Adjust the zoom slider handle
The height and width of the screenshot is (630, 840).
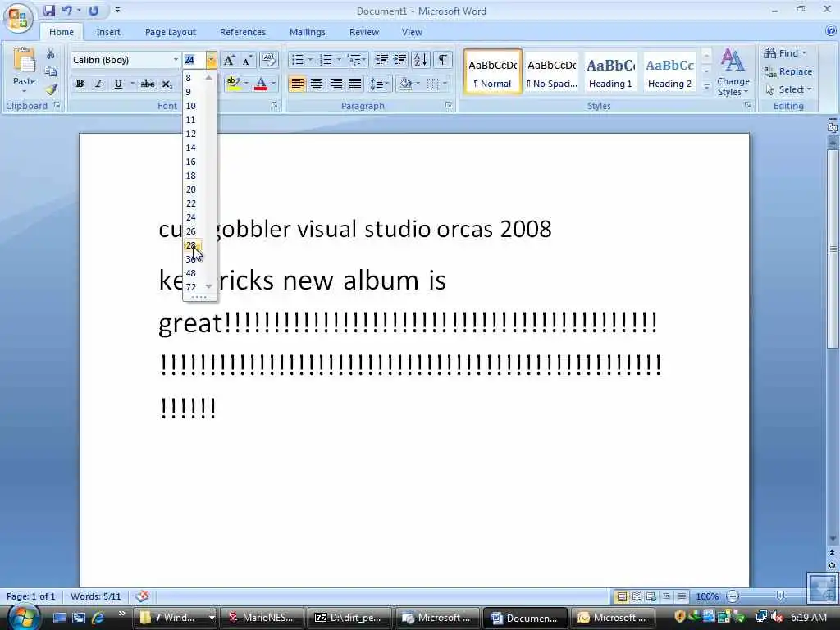click(x=781, y=596)
